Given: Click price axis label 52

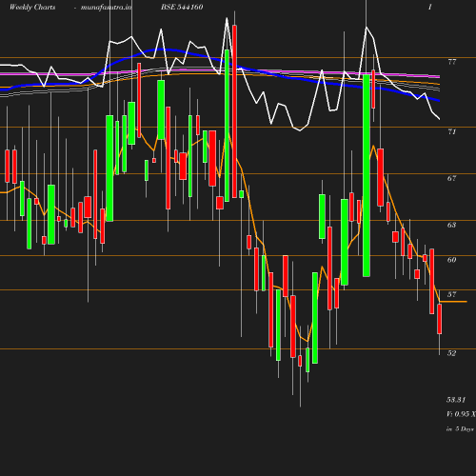Looking at the screenshot, I should pos(452,353).
